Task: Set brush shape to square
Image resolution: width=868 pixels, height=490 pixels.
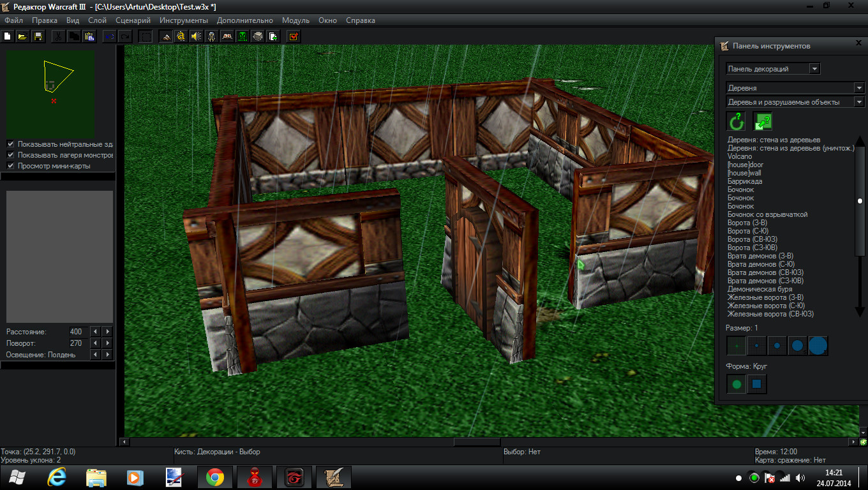Action: 756,384
